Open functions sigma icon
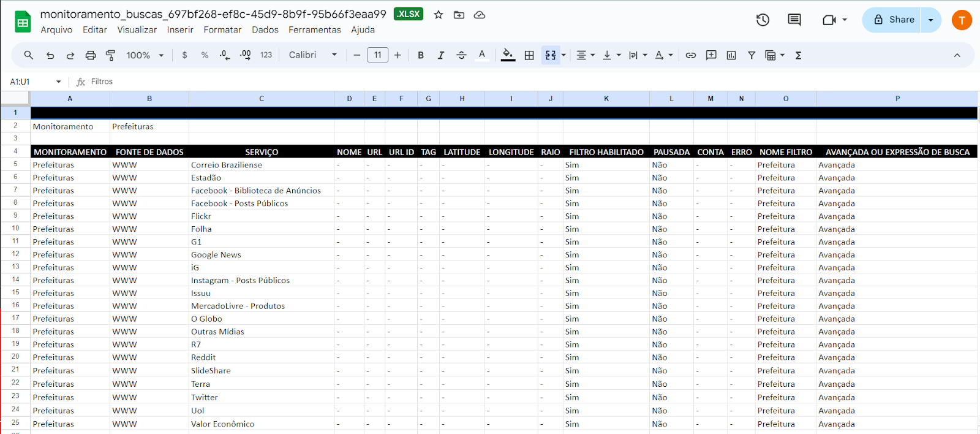The height and width of the screenshot is (434, 980). pyautogui.click(x=798, y=55)
